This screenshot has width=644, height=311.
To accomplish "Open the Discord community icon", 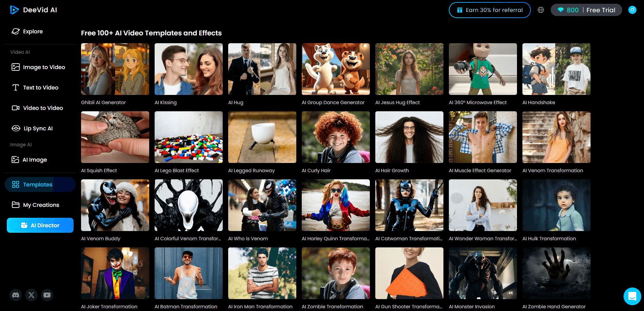I will [16, 295].
